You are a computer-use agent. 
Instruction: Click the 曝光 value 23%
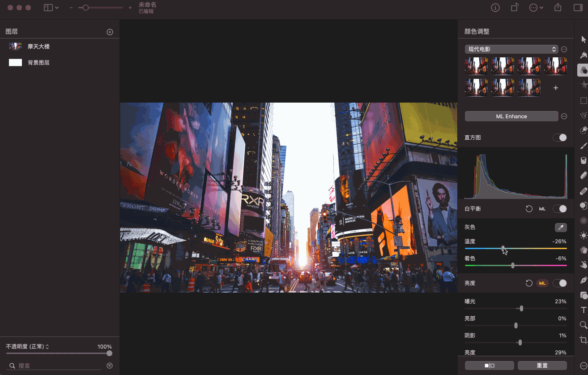tap(561, 302)
